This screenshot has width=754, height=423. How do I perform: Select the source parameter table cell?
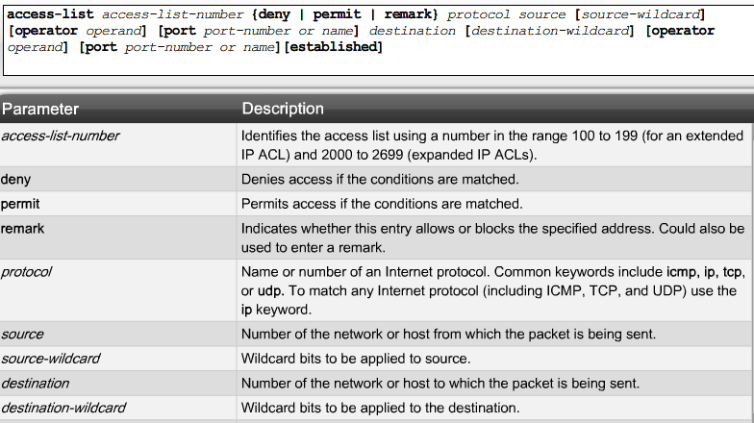22,334
